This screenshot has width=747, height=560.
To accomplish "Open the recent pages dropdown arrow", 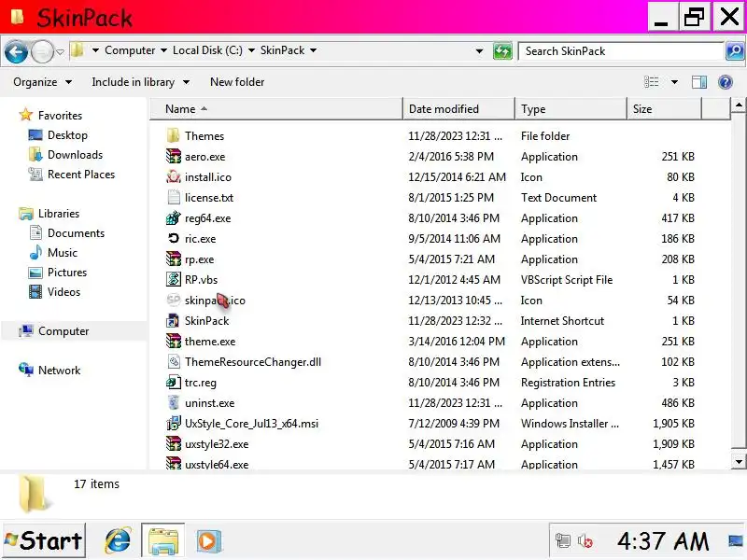I will pos(60,51).
